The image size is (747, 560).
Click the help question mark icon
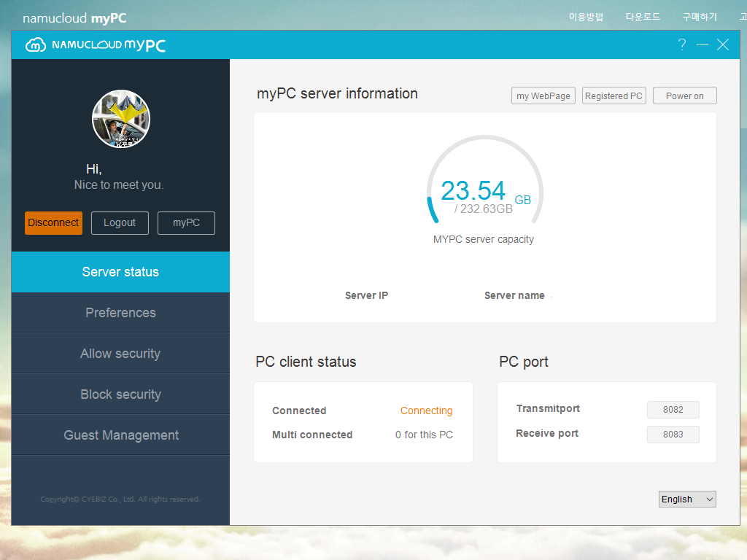point(682,44)
